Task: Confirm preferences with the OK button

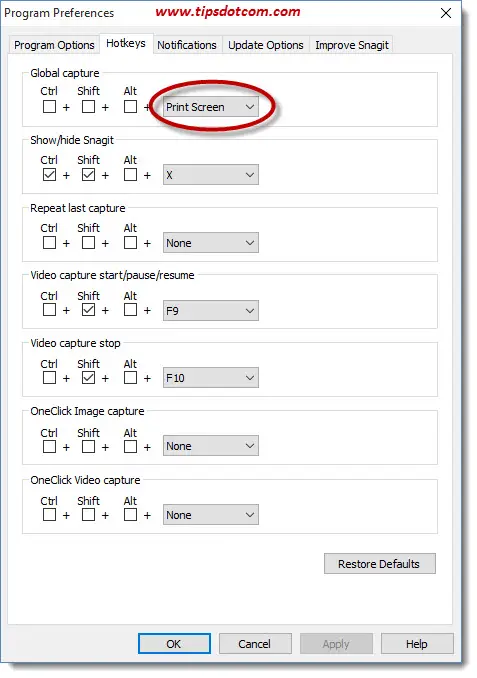Action: click(174, 644)
